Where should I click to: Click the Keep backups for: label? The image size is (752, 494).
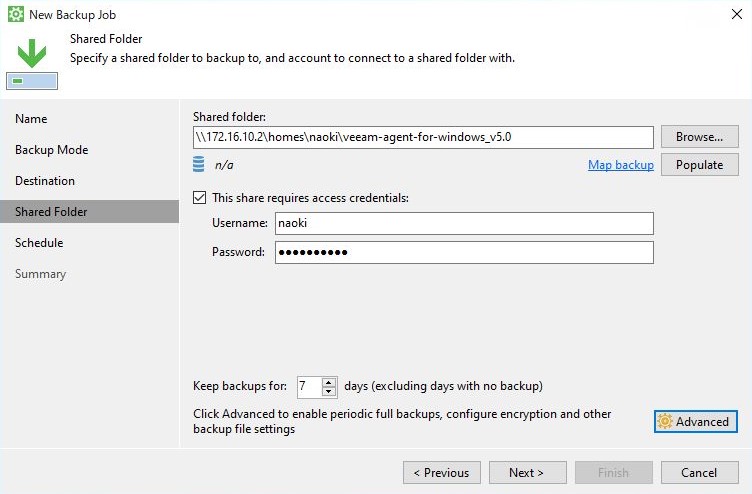tap(240, 386)
